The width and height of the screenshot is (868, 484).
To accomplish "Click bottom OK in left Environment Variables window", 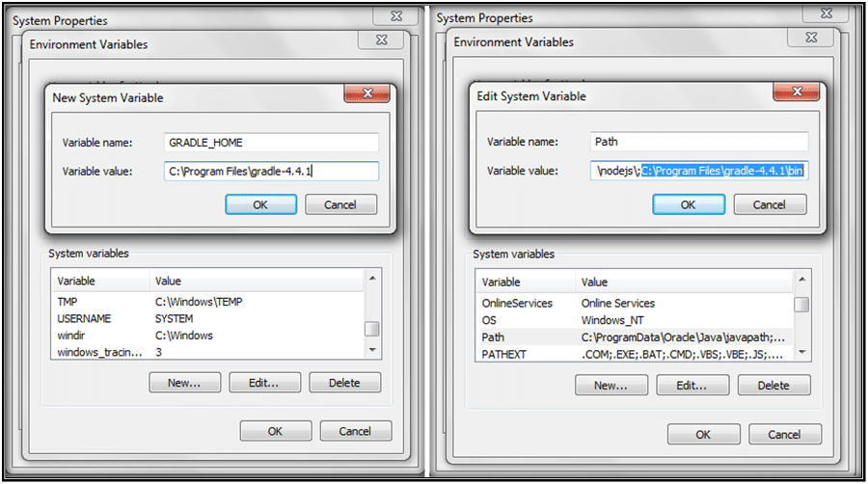I will click(275, 431).
